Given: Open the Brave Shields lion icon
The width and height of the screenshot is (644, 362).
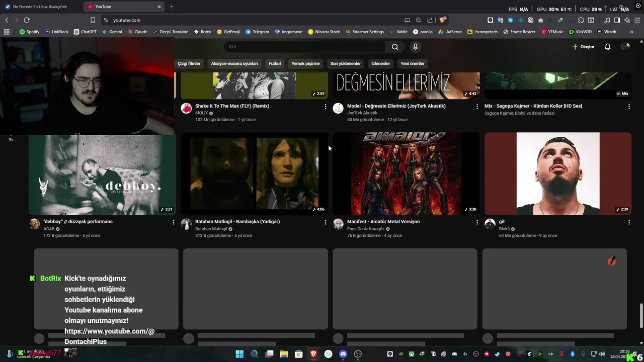Looking at the screenshot, I should point(442,20).
